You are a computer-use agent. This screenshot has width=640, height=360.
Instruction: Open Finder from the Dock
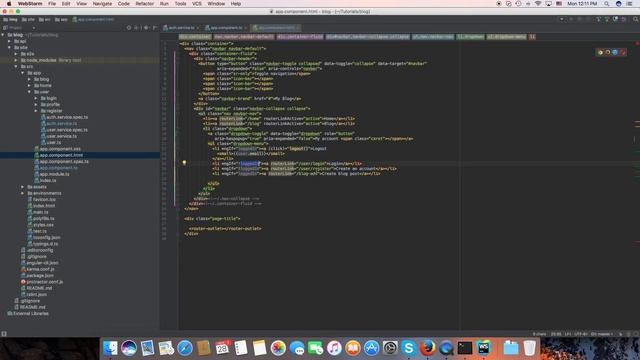(110, 348)
